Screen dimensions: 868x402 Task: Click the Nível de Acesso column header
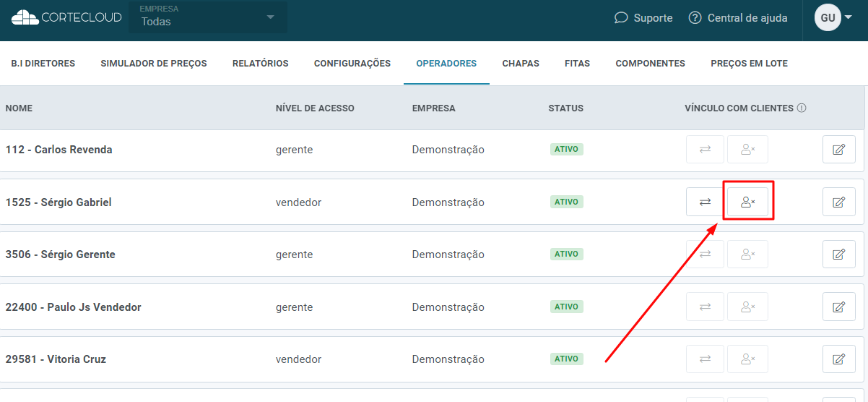(315, 108)
